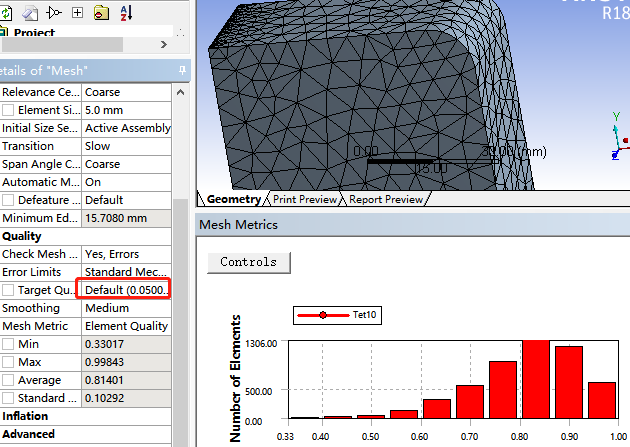Toggle the Defeature checkbox

coord(8,200)
